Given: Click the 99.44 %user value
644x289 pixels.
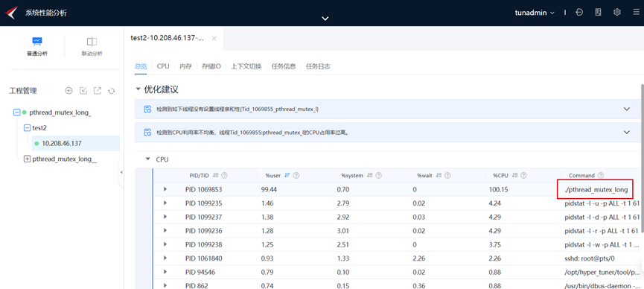Looking at the screenshot, I should pos(268,189).
